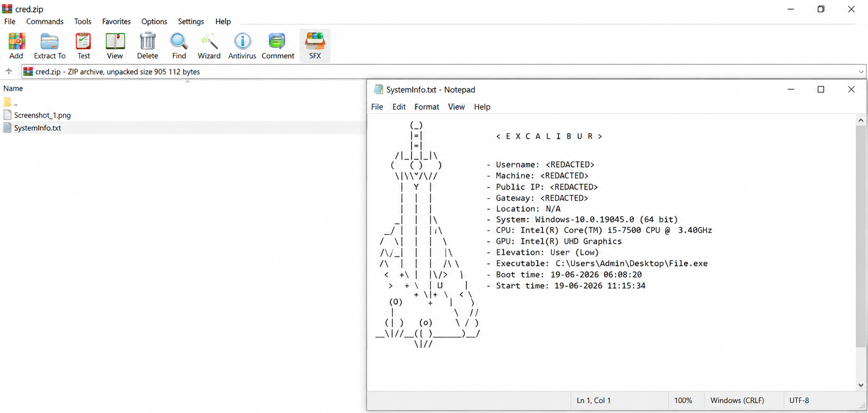The image size is (868, 413).
Task: Expand the address bar path dropdown
Action: [x=861, y=72]
